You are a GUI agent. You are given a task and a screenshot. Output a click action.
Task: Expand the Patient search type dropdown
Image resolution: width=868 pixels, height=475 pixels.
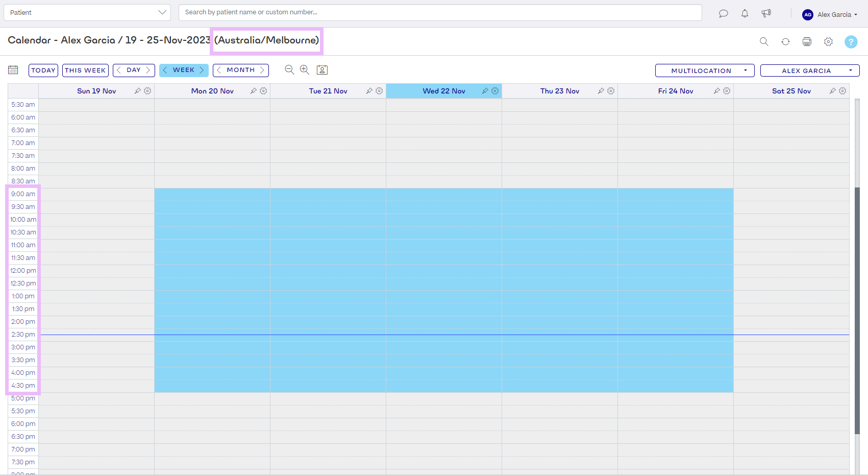(87, 12)
